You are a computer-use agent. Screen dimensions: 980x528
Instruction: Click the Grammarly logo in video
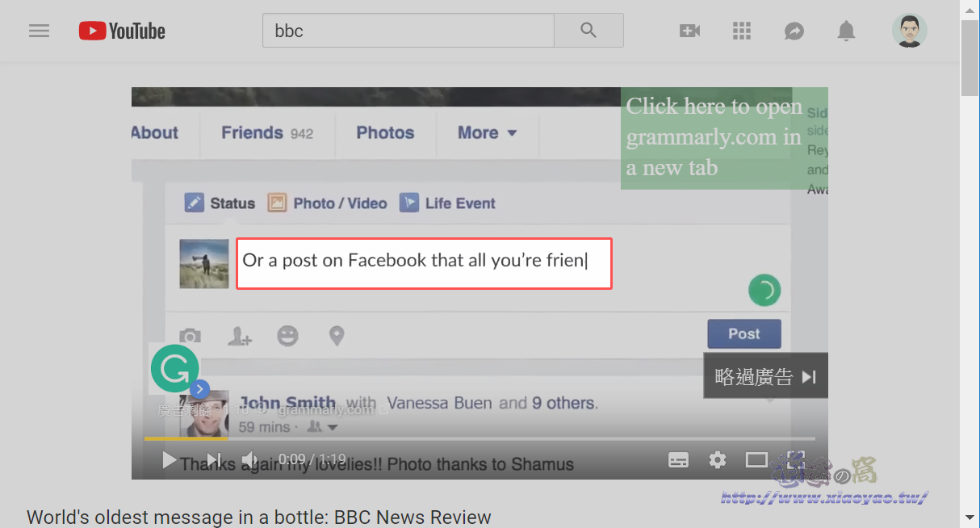pos(173,369)
